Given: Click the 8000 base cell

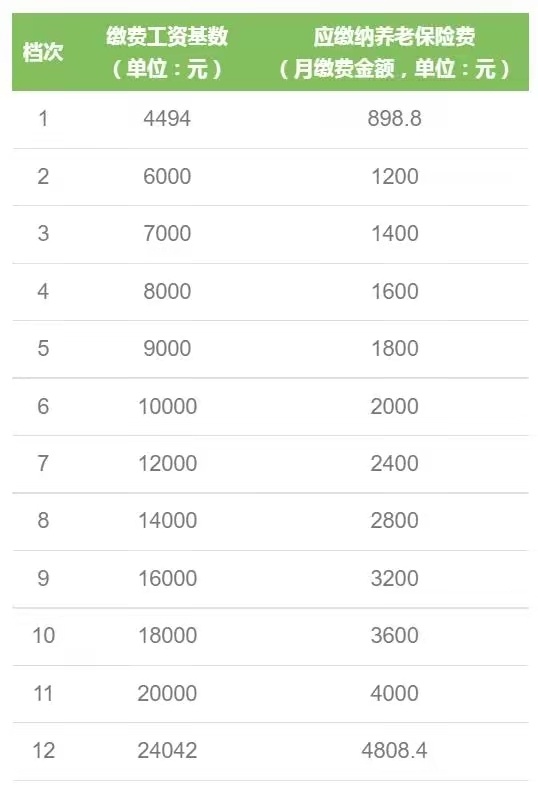Looking at the screenshot, I should pos(167,291).
